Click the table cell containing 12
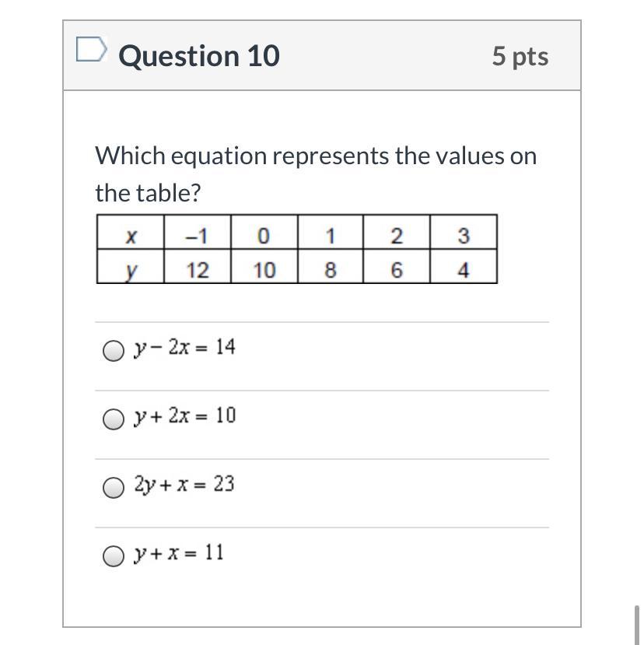 coord(198,268)
